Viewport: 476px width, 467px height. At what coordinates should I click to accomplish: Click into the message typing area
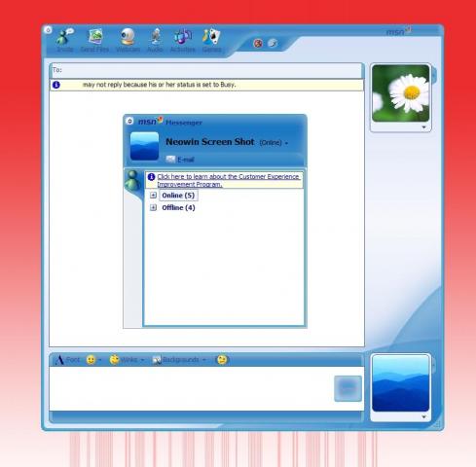tap(192, 388)
